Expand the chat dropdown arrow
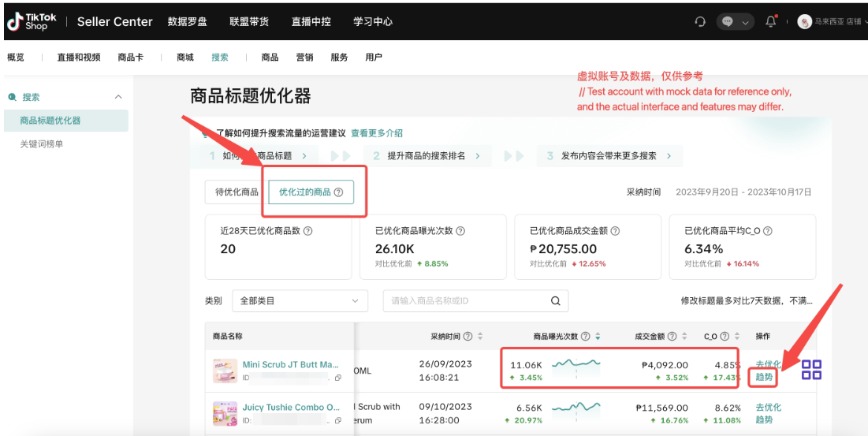The width and height of the screenshot is (868, 436). pos(745,22)
